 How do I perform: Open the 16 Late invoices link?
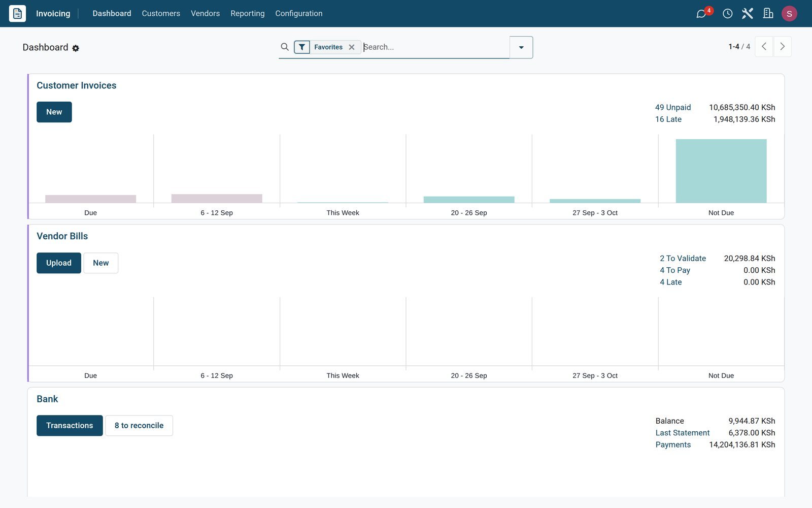click(668, 119)
